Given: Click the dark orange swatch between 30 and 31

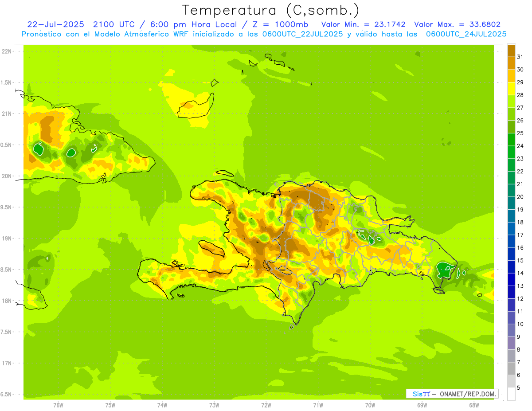Looking at the screenshot, I should 511,63.
